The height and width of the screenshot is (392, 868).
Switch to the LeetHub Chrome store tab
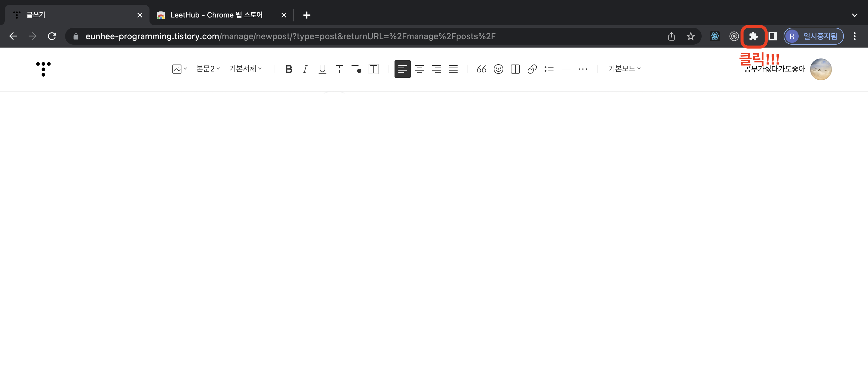[216, 15]
